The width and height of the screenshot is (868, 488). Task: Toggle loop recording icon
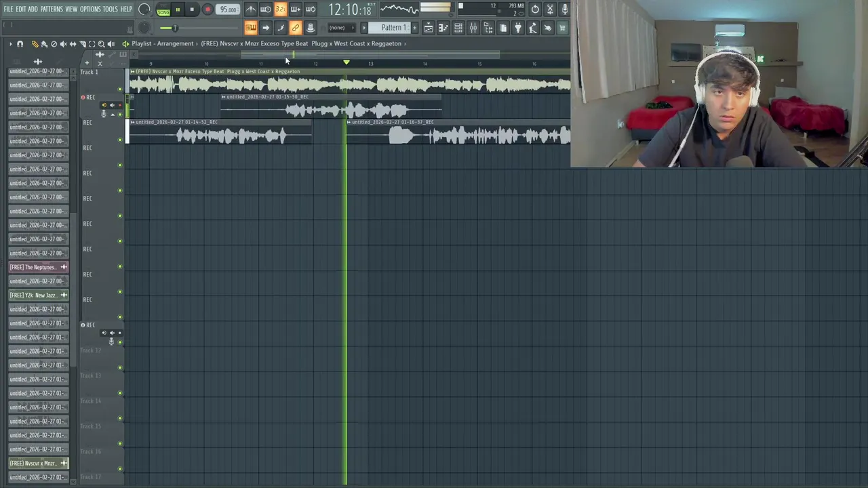(310, 9)
